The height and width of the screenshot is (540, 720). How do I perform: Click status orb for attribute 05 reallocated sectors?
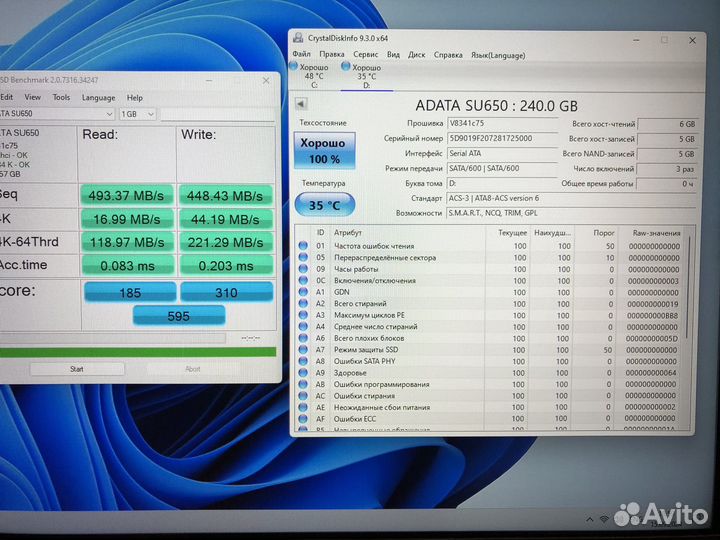(x=303, y=257)
